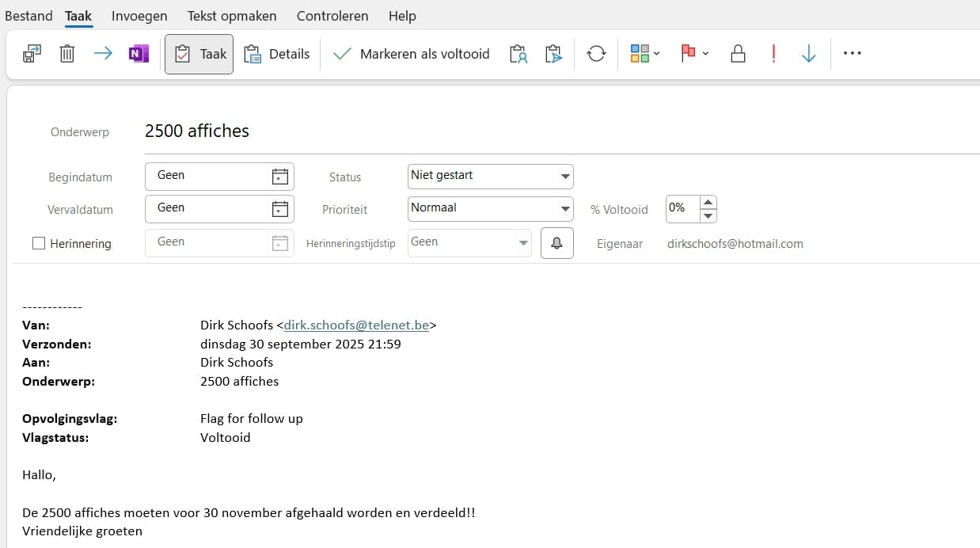The image size is (980, 548).
Task: Click 'Flag for follow up' text
Action: [x=252, y=418]
